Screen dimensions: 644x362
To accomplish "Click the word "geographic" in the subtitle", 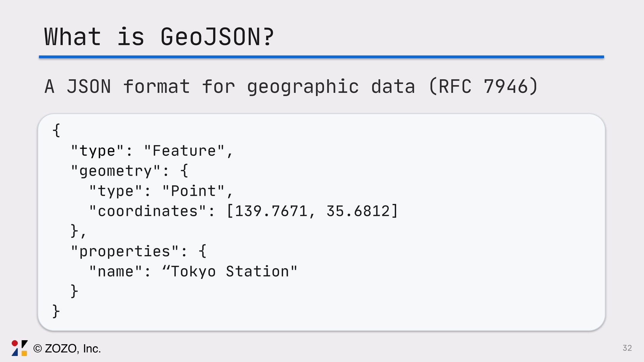I will (303, 86).
